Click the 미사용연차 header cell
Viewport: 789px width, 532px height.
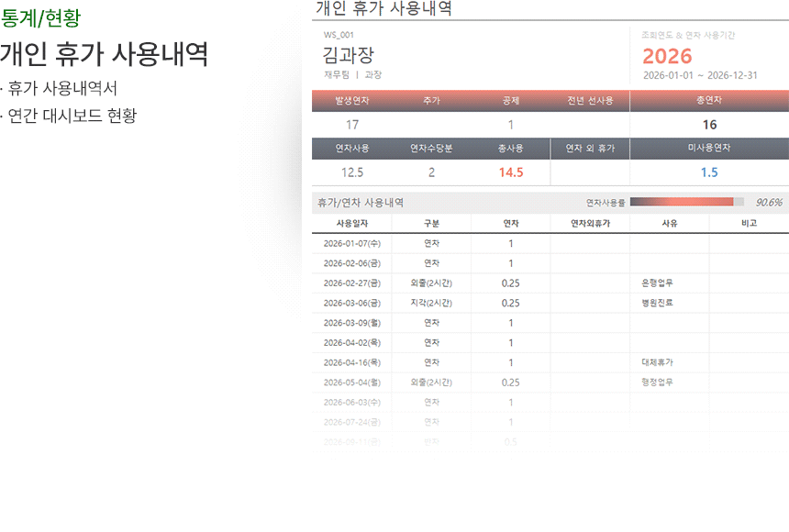(708, 148)
